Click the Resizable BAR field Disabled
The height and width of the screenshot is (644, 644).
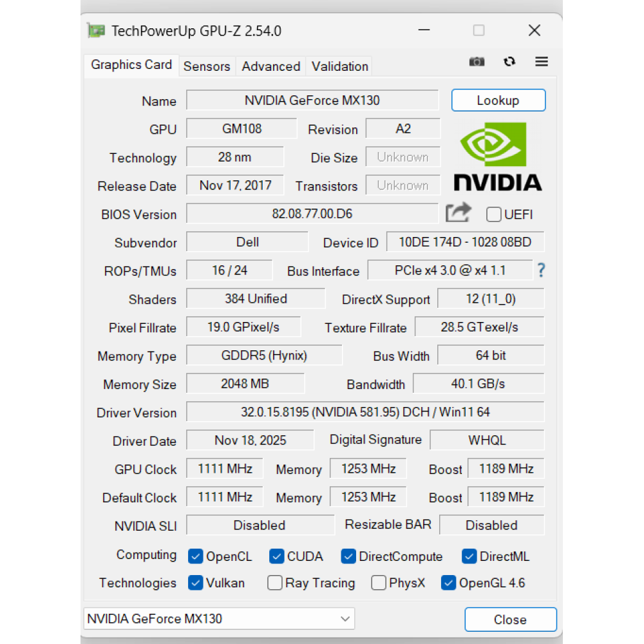coord(491,526)
